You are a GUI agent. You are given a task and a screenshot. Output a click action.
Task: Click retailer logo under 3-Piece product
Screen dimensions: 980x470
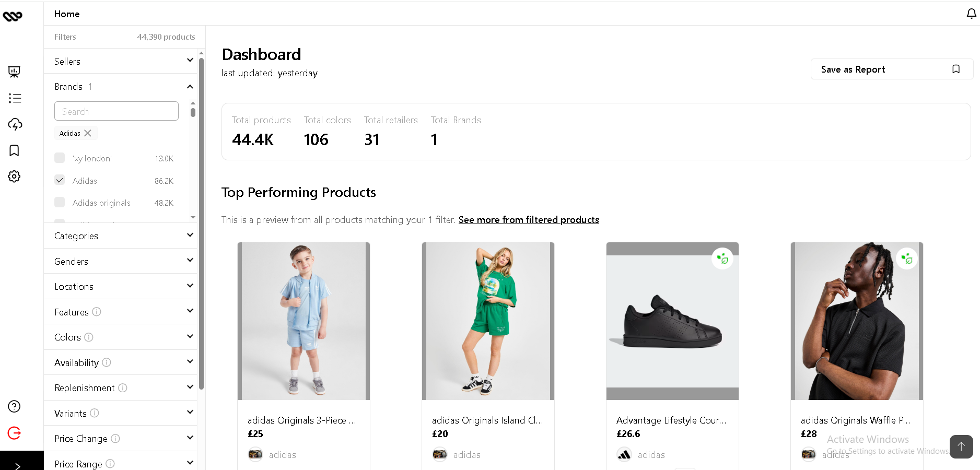[x=255, y=455]
